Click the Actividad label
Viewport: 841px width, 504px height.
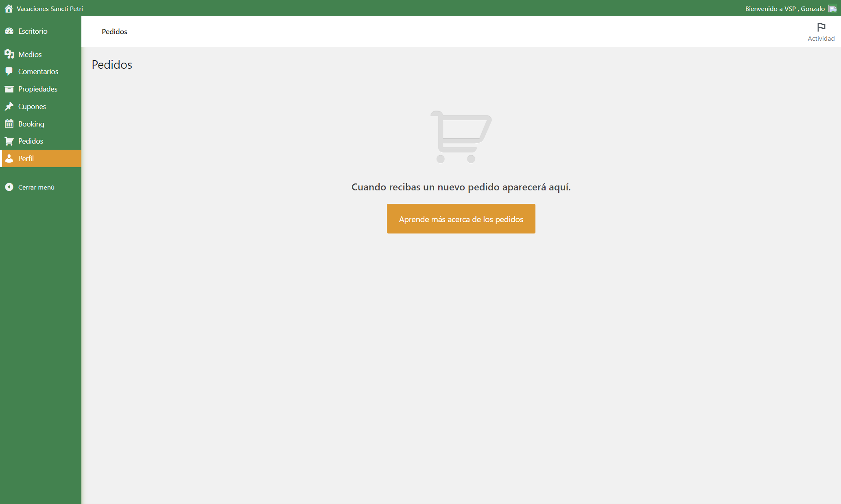click(821, 38)
